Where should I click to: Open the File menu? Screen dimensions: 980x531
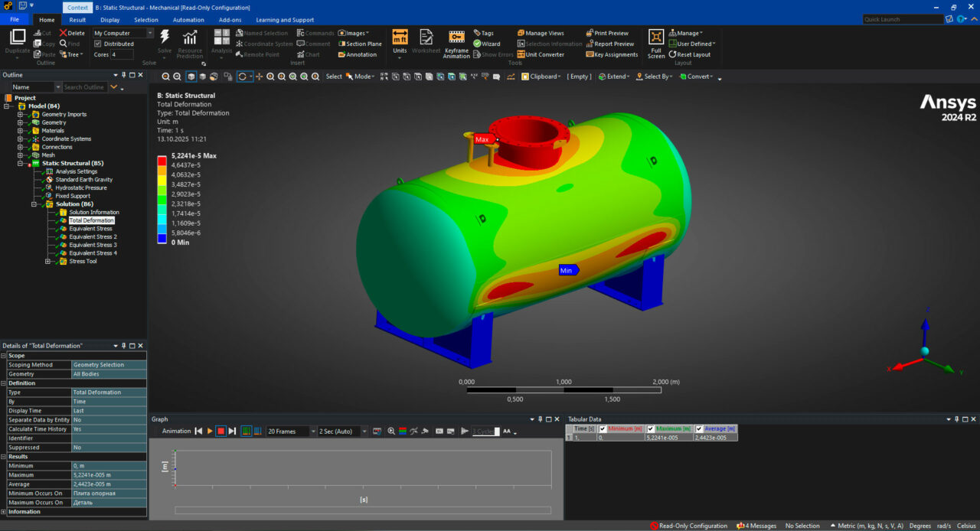[15, 20]
